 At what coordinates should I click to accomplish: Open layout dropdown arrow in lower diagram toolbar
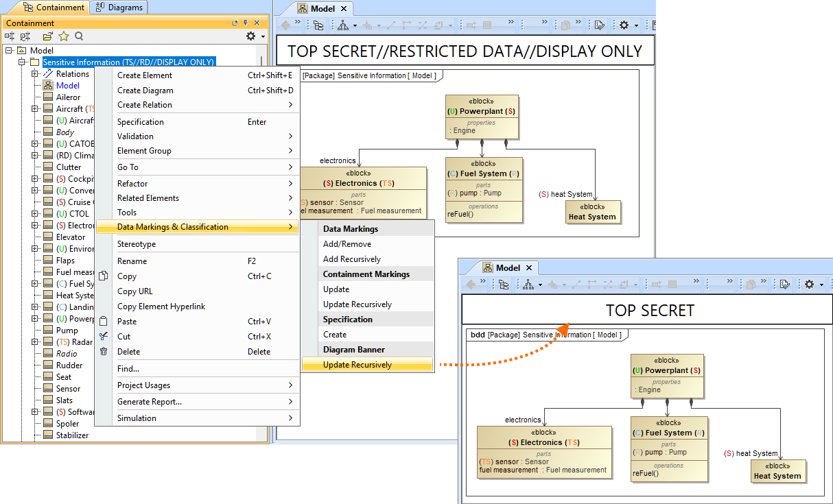coord(540,284)
